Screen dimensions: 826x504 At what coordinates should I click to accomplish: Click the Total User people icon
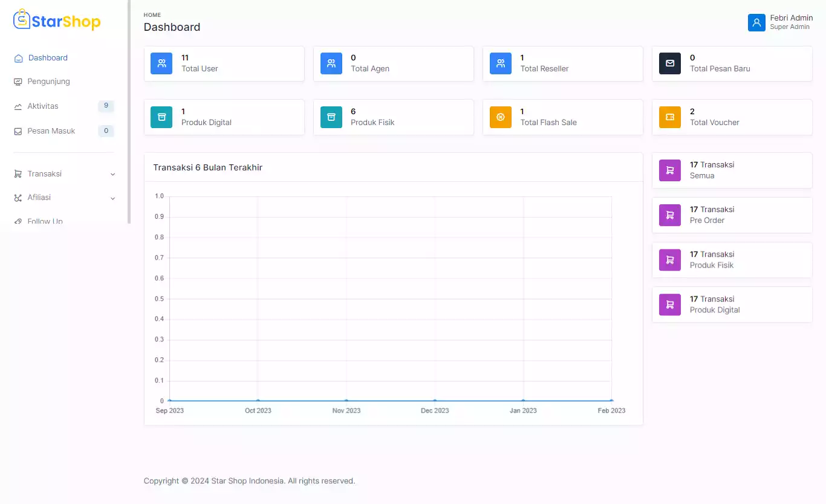tap(161, 63)
